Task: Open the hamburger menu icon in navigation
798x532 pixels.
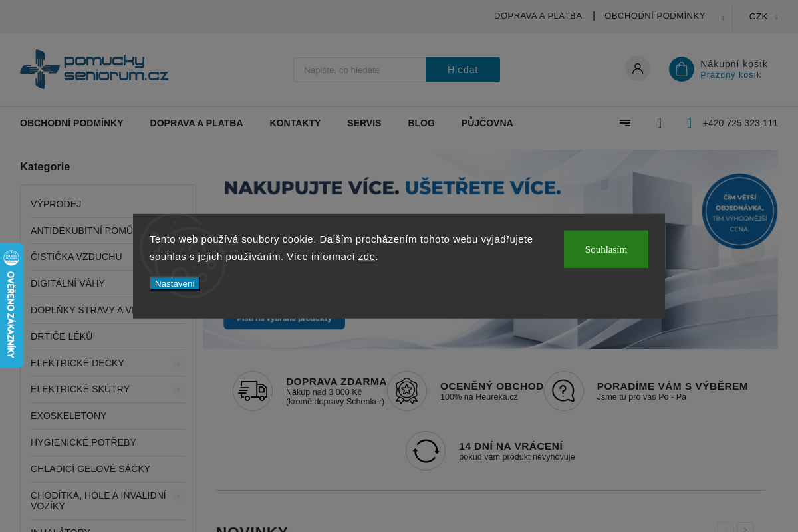Action: (x=625, y=123)
